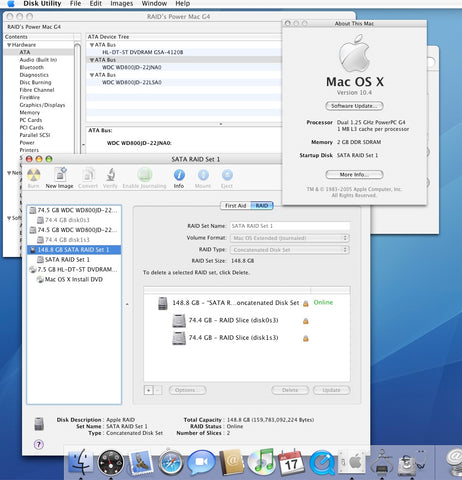
Task: Click the RAID Options button
Action: 188,390
